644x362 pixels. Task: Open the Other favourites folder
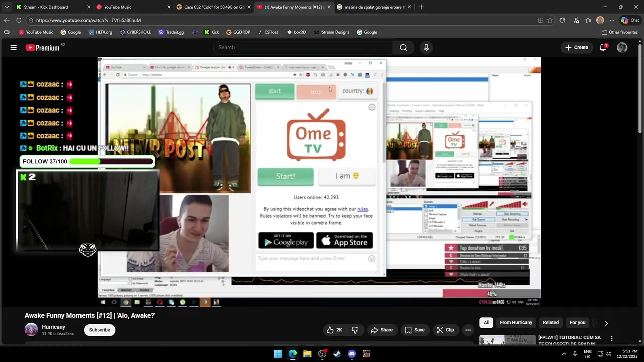(x=620, y=32)
